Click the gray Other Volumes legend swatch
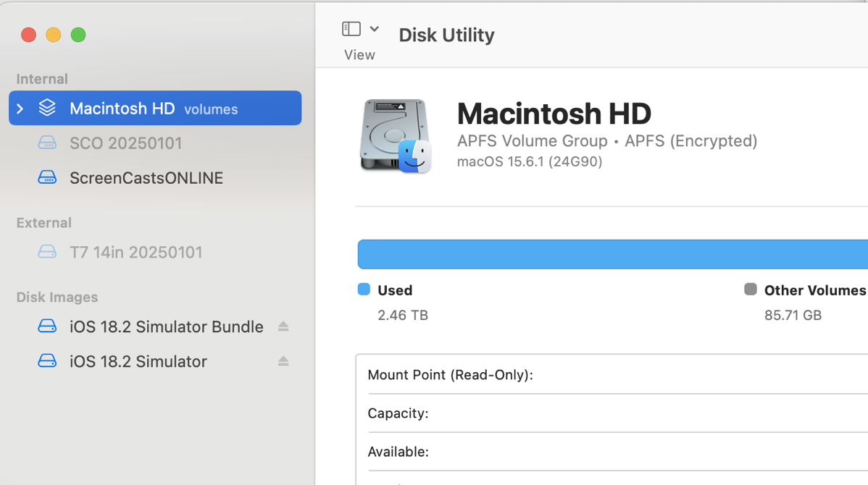The height and width of the screenshot is (485, 868). tap(751, 290)
